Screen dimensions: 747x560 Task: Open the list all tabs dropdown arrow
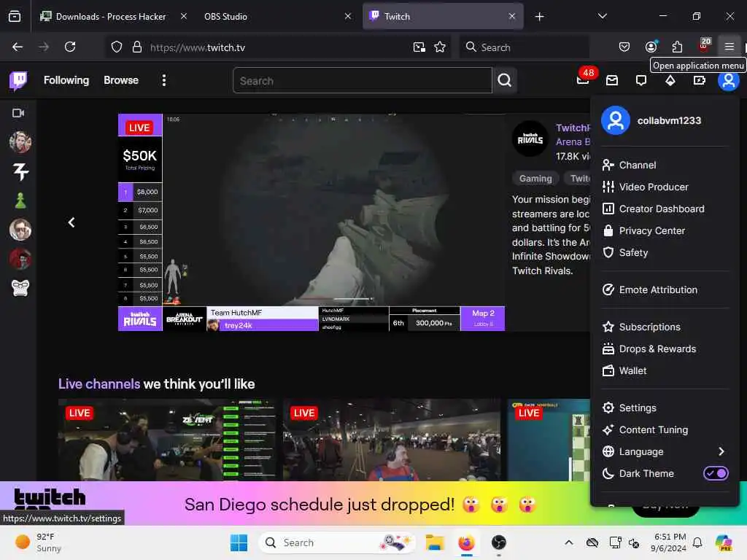pyautogui.click(x=602, y=16)
